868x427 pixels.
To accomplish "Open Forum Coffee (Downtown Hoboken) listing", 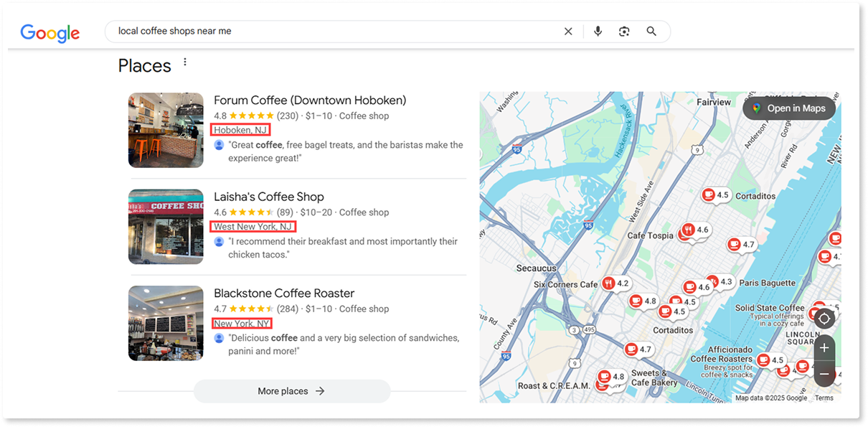I will click(310, 100).
